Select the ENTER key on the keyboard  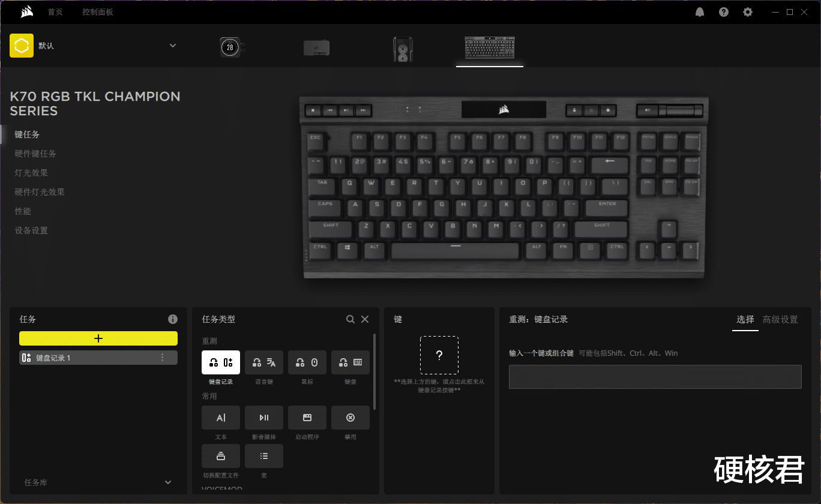pos(606,208)
